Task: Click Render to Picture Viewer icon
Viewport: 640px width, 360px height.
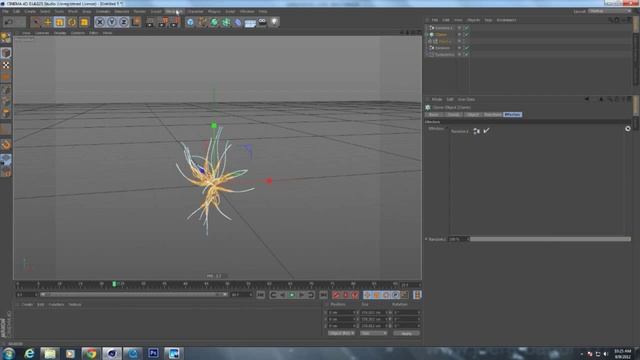Action: click(162, 22)
